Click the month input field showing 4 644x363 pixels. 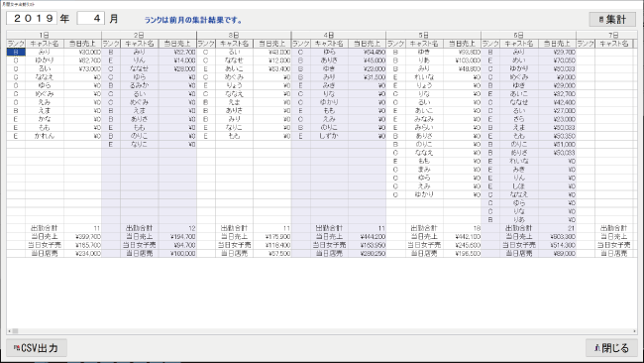click(91, 18)
